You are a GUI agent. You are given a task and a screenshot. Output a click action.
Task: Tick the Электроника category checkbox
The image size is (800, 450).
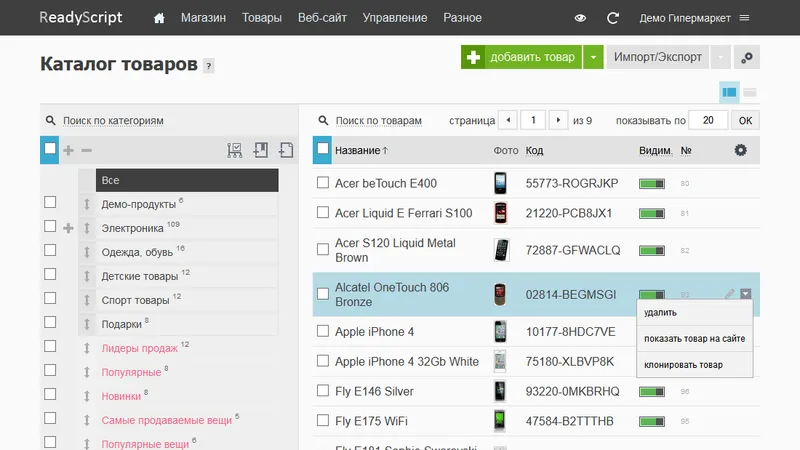coord(50,226)
